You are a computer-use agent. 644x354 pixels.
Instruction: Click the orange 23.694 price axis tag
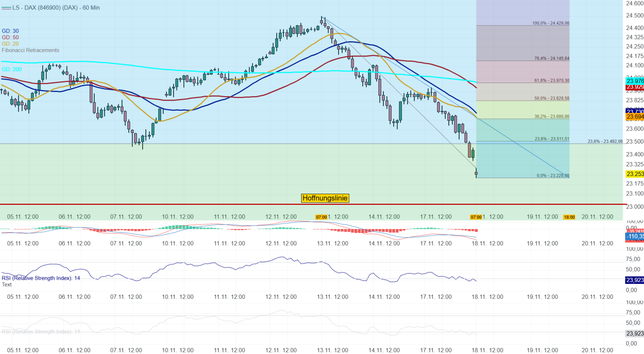635,117
